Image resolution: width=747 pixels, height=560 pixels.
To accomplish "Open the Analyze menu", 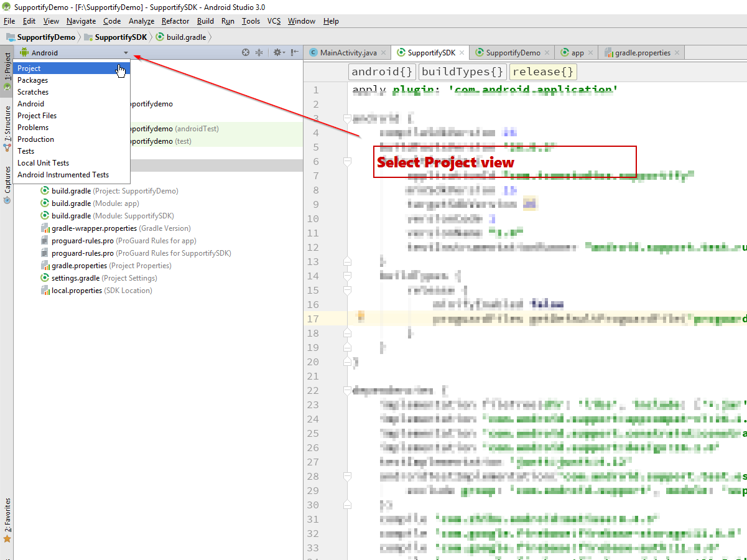I will [141, 21].
